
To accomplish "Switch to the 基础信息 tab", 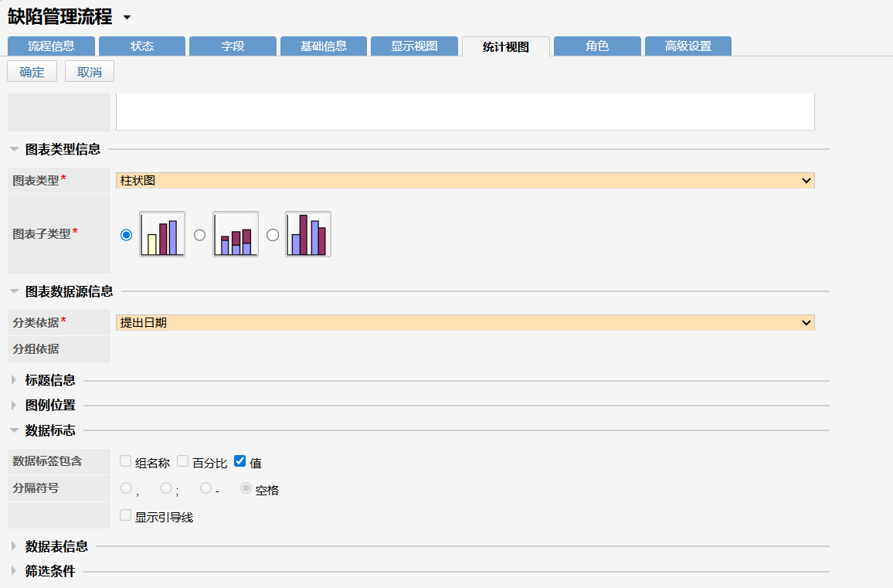I will (x=324, y=46).
